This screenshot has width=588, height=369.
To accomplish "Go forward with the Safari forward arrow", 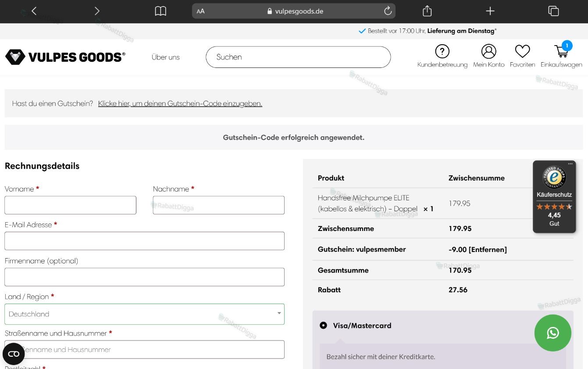I will [97, 11].
